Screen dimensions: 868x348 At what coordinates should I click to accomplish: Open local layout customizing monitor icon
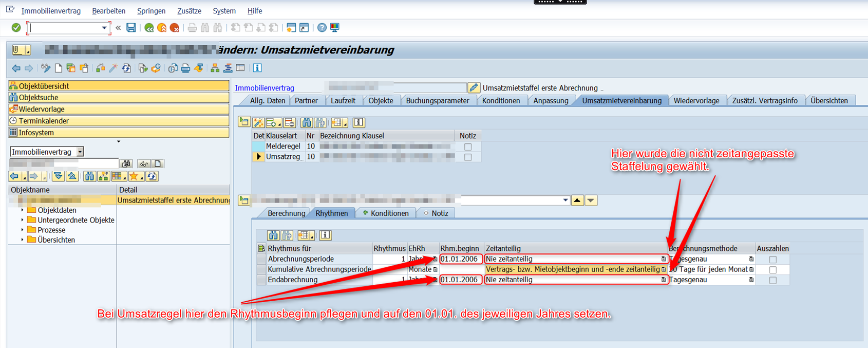(335, 28)
